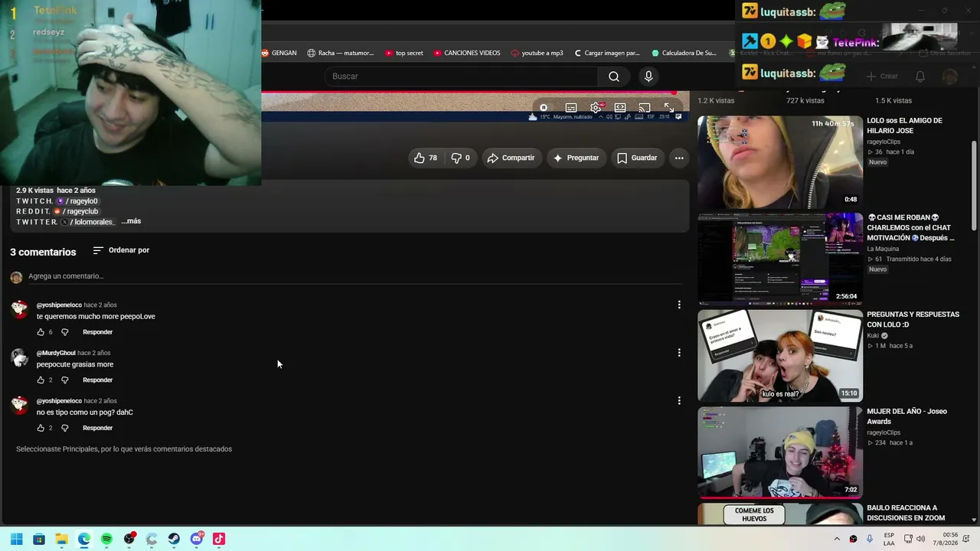Like the 'te queremos mucho more' comment
The width and height of the screenshot is (980, 551).
tap(41, 332)
